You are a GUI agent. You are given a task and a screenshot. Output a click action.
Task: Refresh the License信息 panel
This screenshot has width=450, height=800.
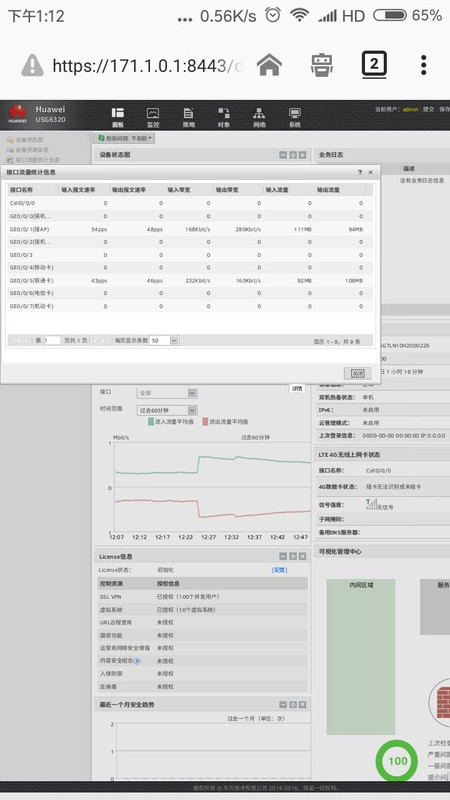point(293,557)
